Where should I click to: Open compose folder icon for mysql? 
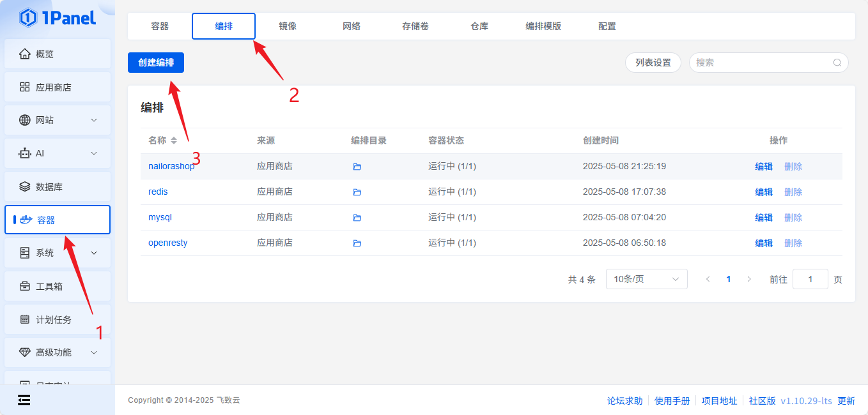357,218
